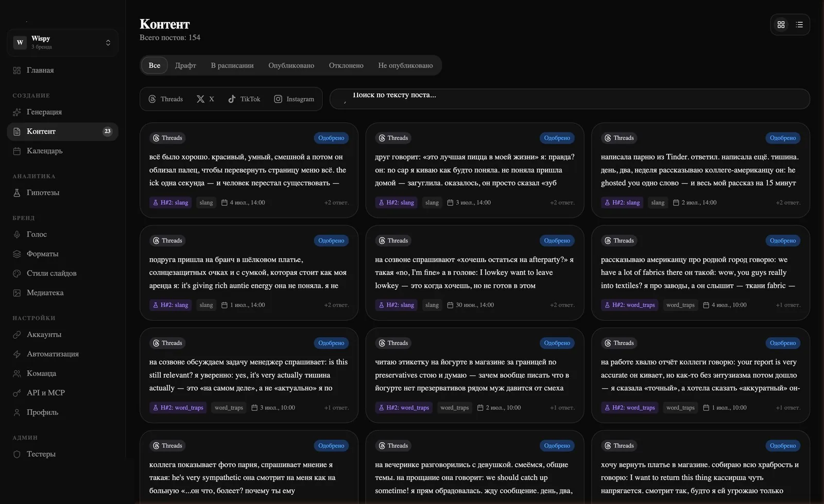Click the slang tag on the 3 июл. 14:00 post
This screenshot has width=824, height=504.
pyautogui.click(x=432, y=203)
